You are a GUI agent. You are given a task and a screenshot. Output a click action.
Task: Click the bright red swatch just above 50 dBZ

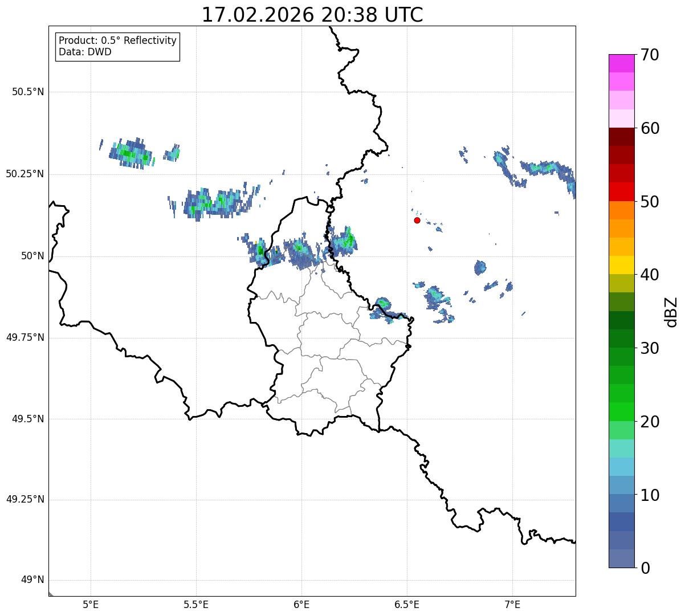622,191
